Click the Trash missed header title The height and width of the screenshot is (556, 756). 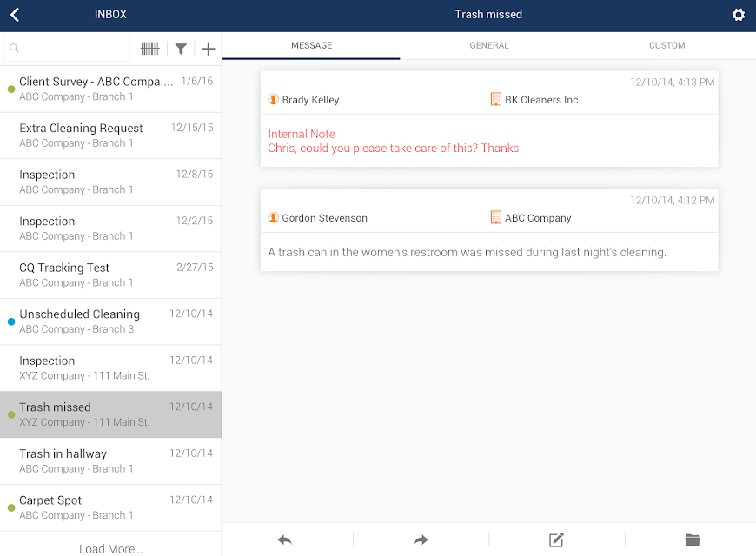pos(488,15)
